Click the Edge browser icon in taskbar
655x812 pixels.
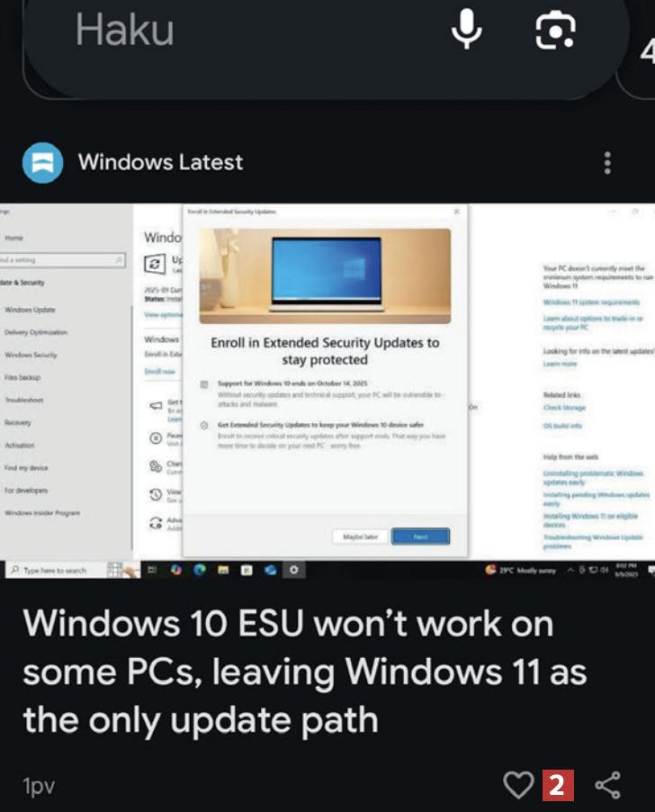point(200,570)
